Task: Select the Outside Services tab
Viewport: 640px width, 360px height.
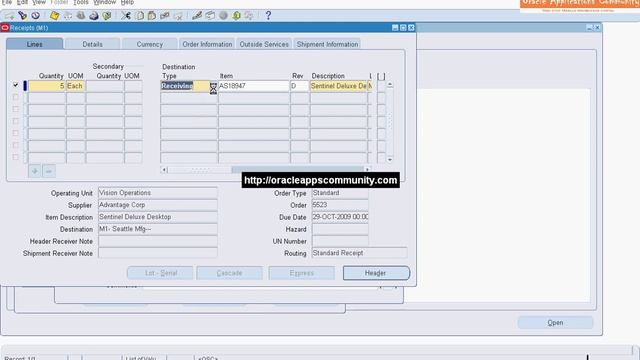Action: pyautogui.click(x=264, y=44)
